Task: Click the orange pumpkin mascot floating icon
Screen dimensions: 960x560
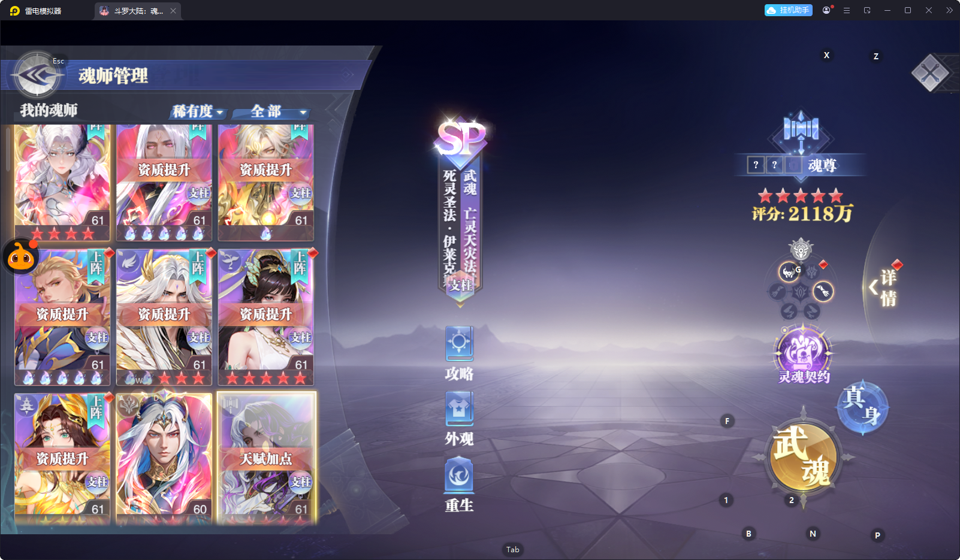Action: [21, 256]
